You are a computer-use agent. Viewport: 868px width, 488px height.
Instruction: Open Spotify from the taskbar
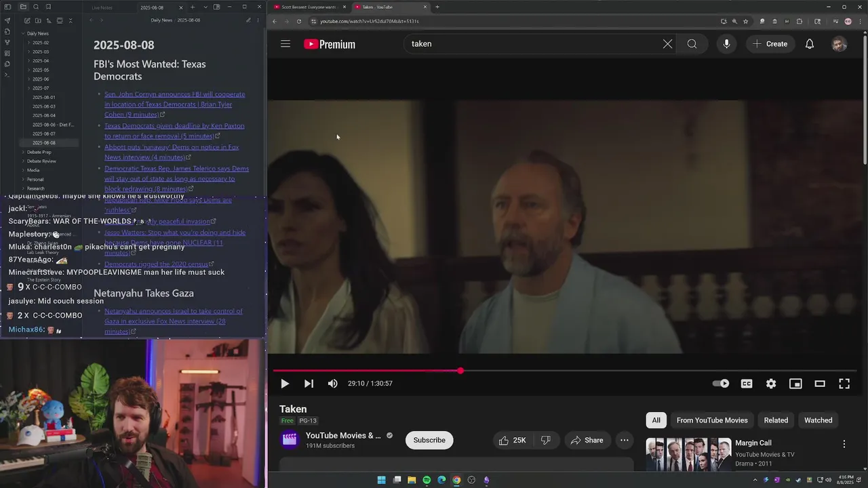point(427,480)
